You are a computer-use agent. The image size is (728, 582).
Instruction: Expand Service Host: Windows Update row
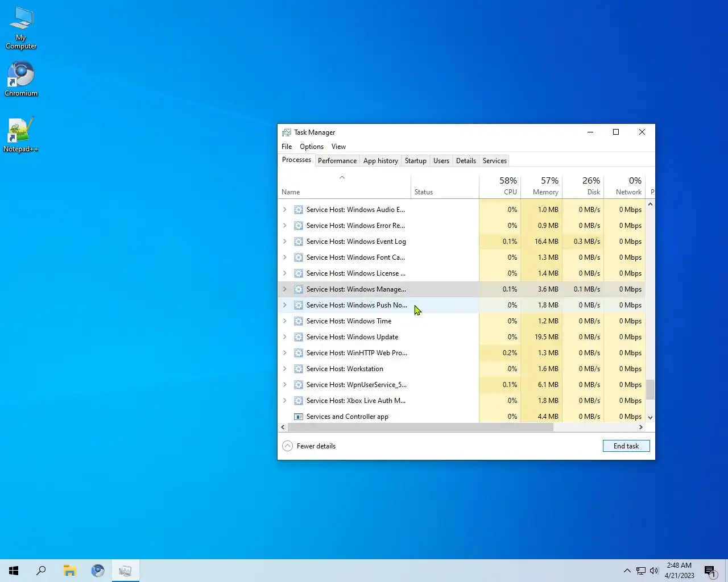(285, 337)
